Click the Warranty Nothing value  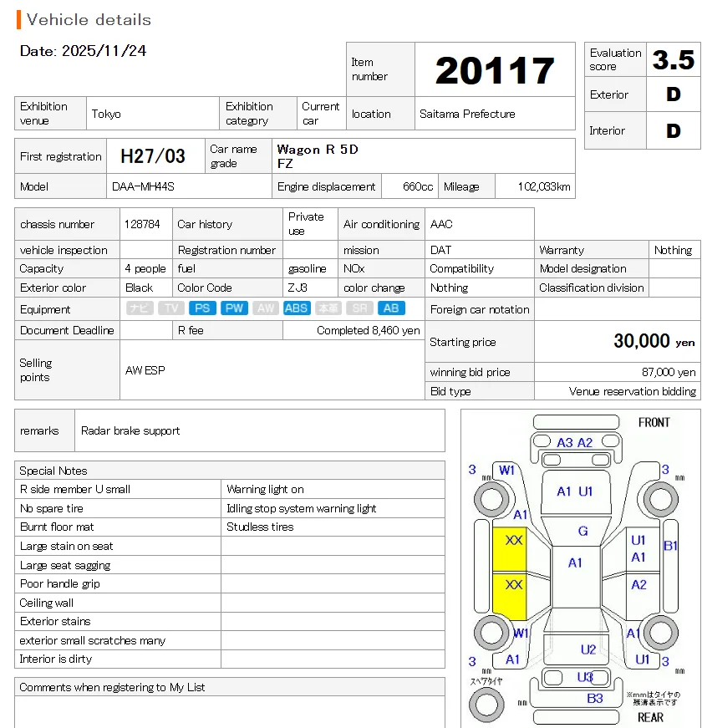tap(673, 250)
